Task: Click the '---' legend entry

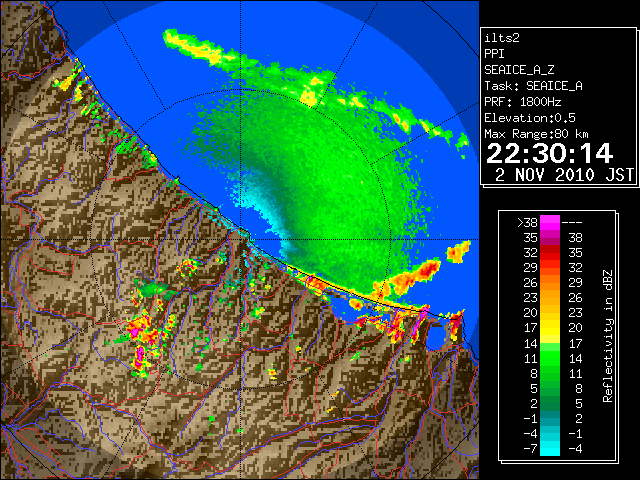Action: click(572, 223)
